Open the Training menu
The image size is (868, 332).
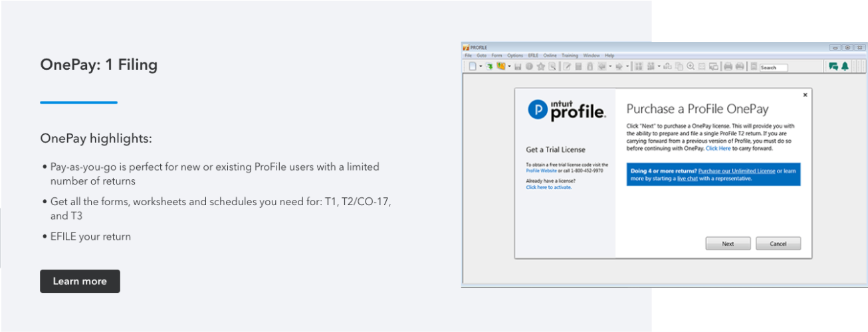tap(570, 55)
